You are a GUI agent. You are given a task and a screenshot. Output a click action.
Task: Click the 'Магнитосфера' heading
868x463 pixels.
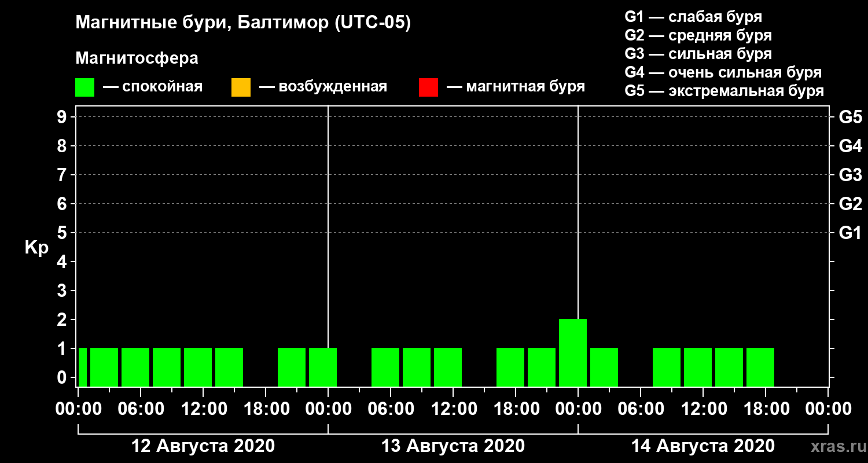137,58
